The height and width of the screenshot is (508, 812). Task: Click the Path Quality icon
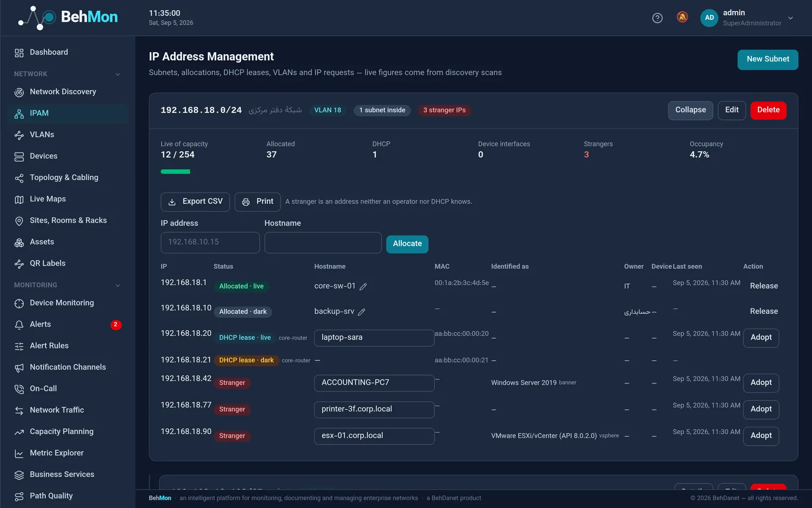(x=19, y=496)
